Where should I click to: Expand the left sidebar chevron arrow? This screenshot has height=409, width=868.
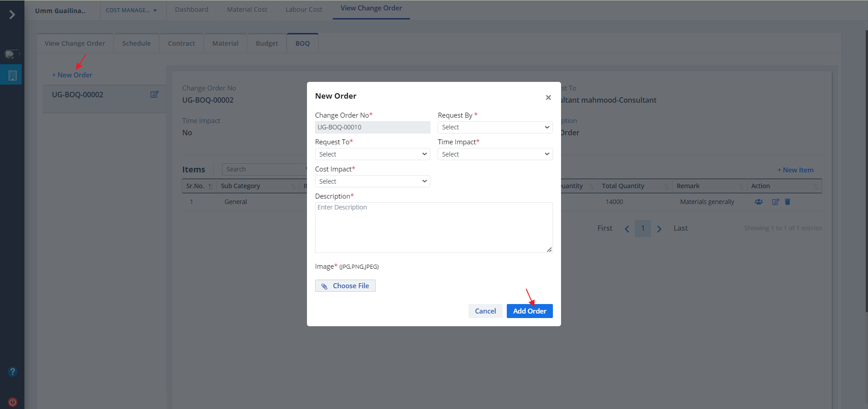click(x=12, y=15)
